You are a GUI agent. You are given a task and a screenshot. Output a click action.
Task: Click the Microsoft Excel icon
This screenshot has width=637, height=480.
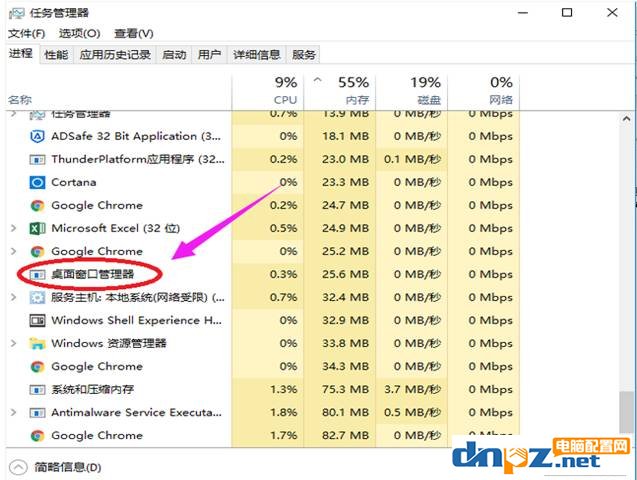click(x=37, y=229)
